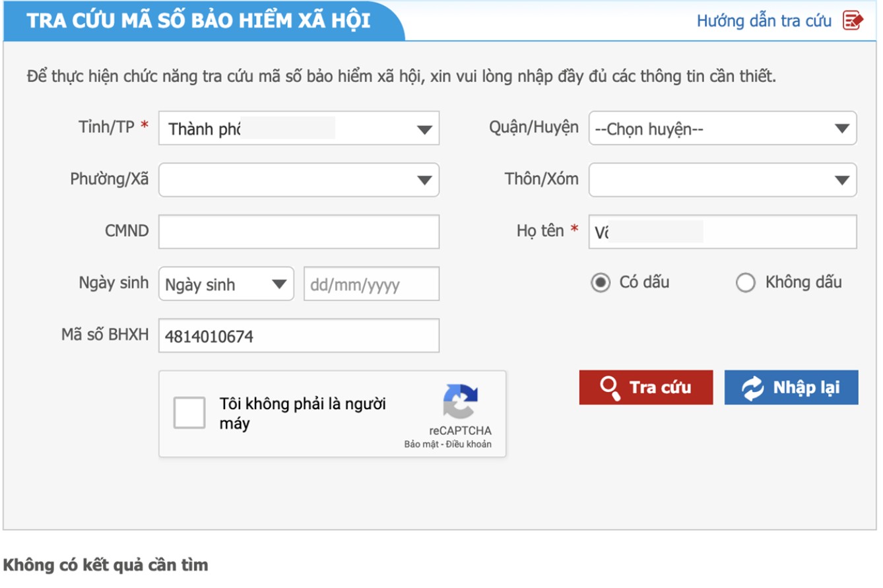Click inside the CMND input field
This screenshot has height=588, width=883.
297,231
